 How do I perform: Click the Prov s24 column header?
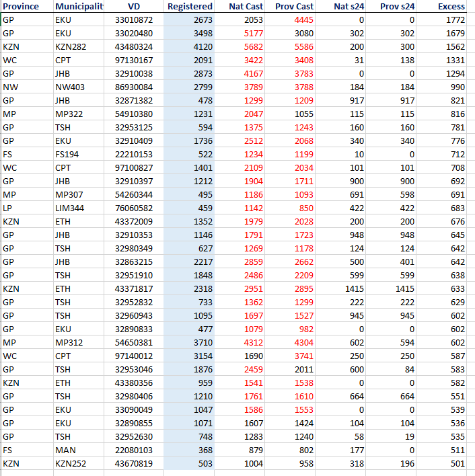(397, 6)
